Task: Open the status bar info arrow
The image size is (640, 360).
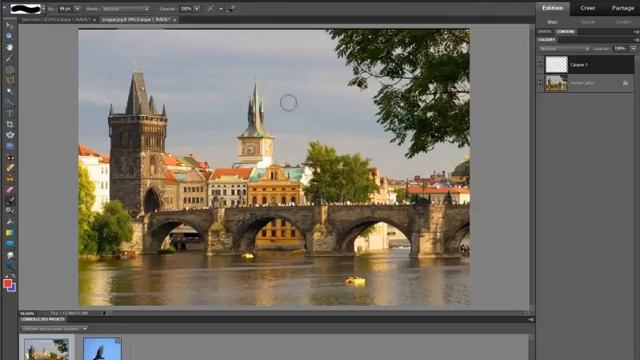Action: (104, 313)
